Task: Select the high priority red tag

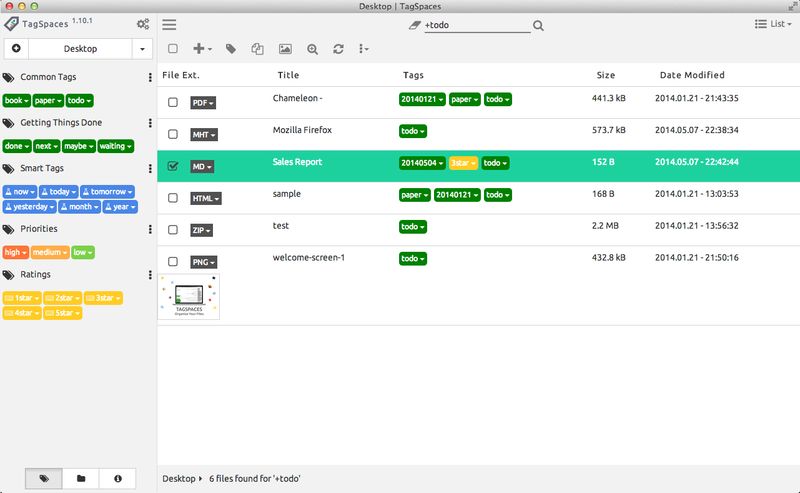Action: [15, 252]
